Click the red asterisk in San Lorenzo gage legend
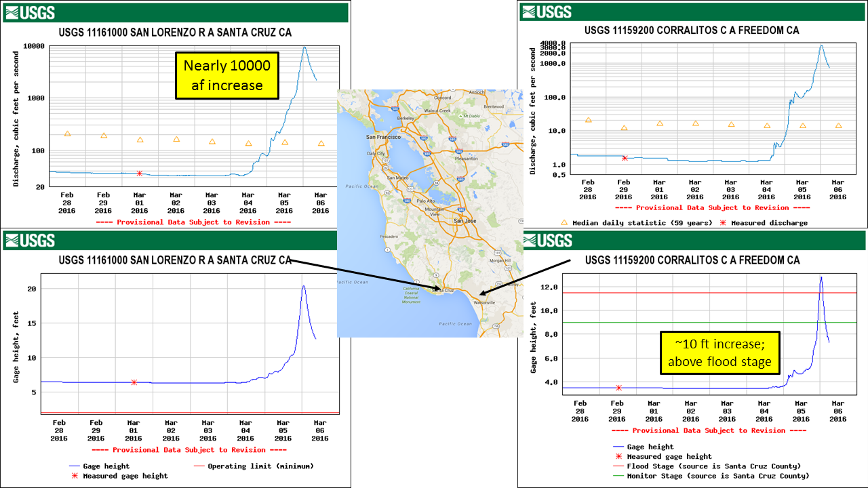This screenshot has width=868, height=488. (x=75, y=476)
